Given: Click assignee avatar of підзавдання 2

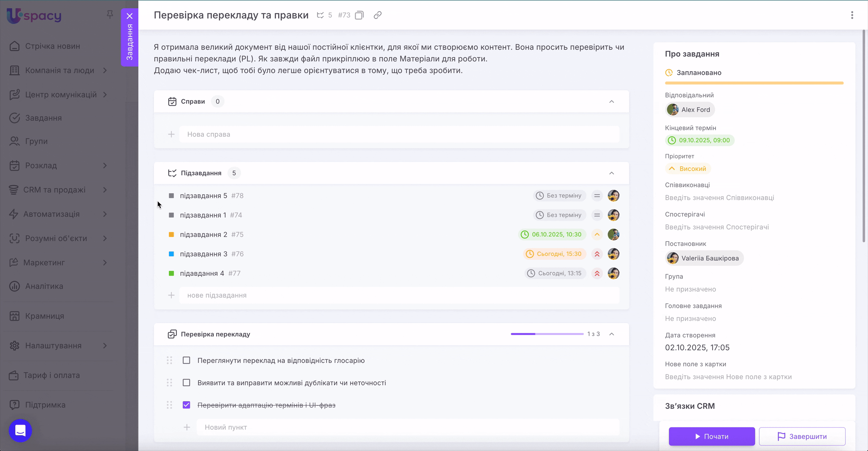Looking at the screenshot, I should pos(613,234).
